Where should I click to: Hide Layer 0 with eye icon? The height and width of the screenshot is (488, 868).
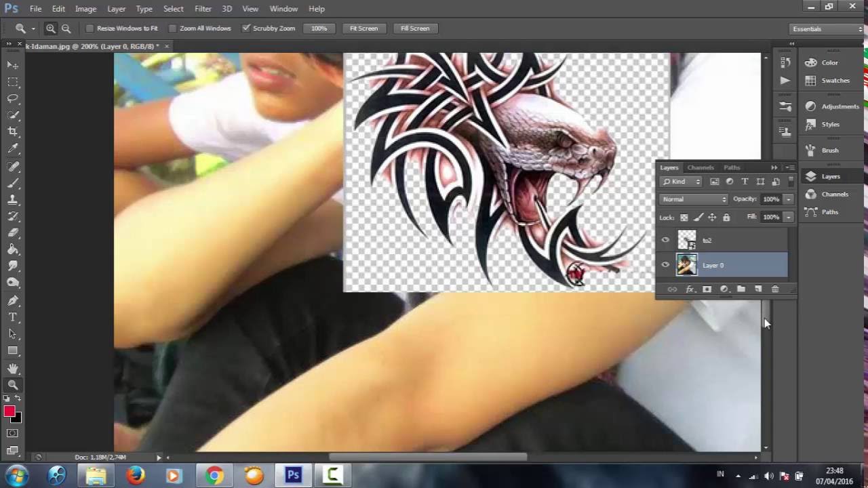[x=665, y=265]
